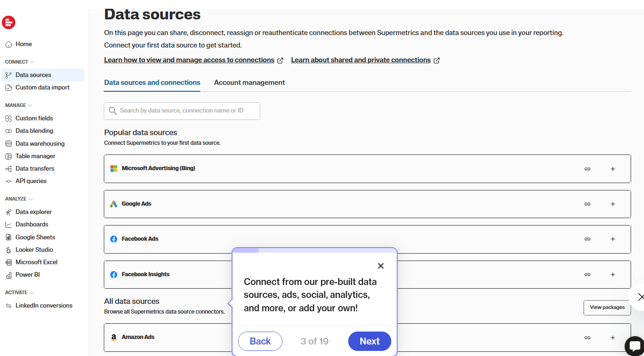Screen dimensions: 644x356
Task: Click the data source search field
Action: coord(182,111)
